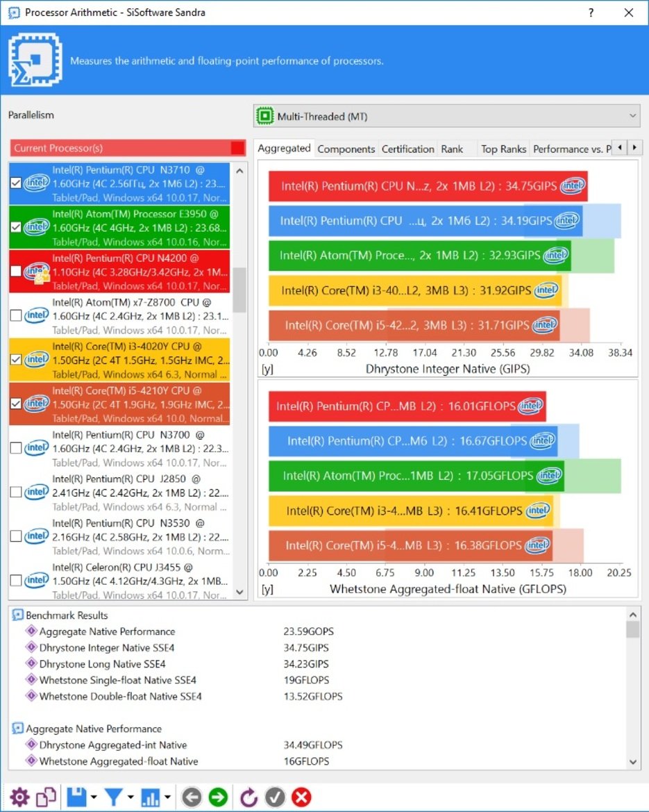Click the blue funnel filter icon
The image size is (649, 812).
pos(114,797)
